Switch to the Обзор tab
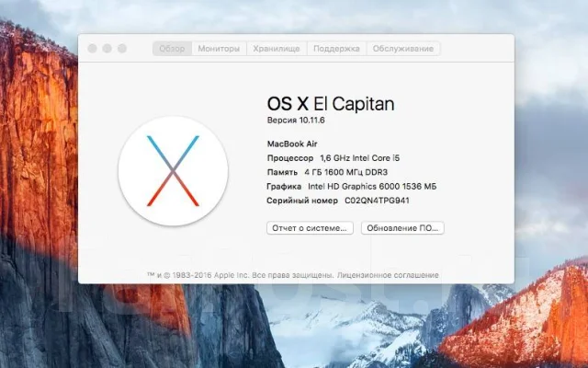 pos(172,49)
